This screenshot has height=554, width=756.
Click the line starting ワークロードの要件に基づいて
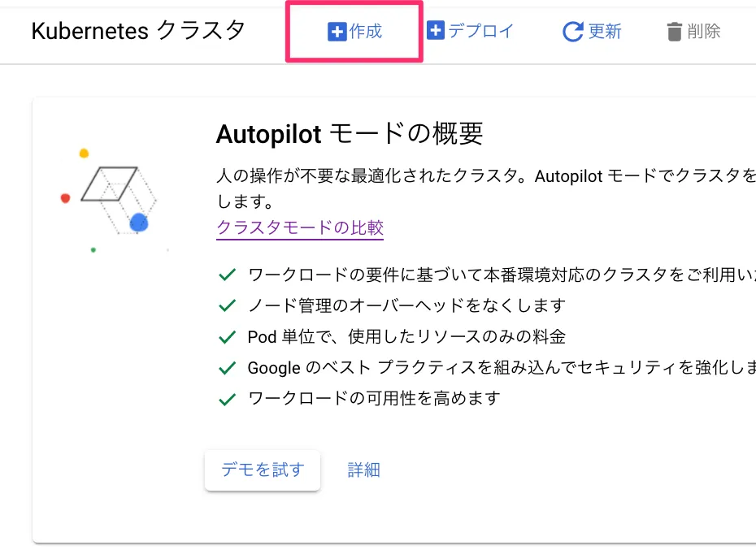point(502,275)
